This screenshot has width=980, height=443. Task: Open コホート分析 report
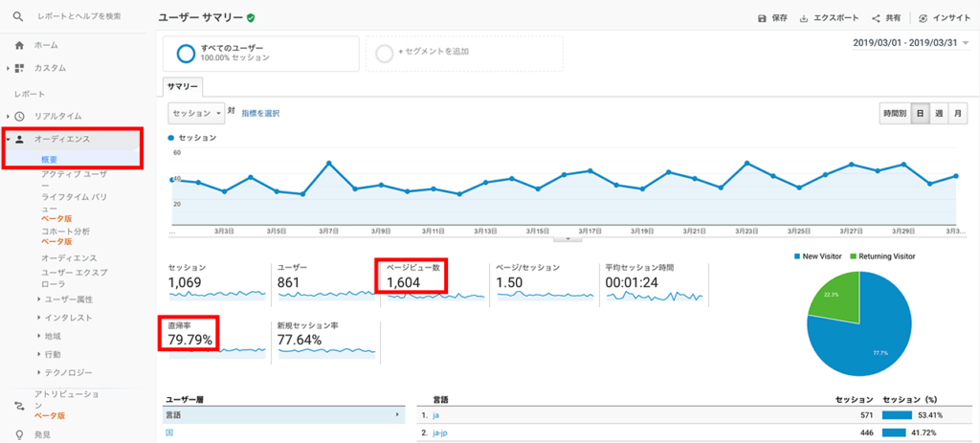[x=66, y=232]
